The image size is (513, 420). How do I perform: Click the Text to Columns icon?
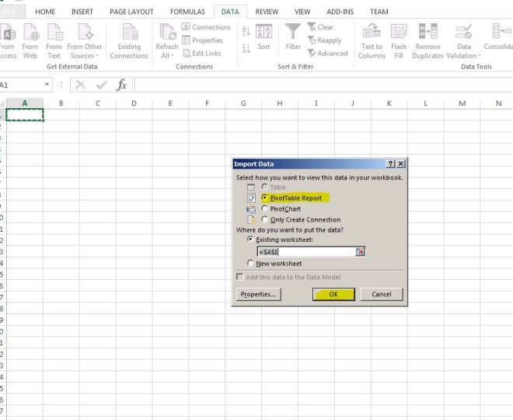tap(372, 32)
